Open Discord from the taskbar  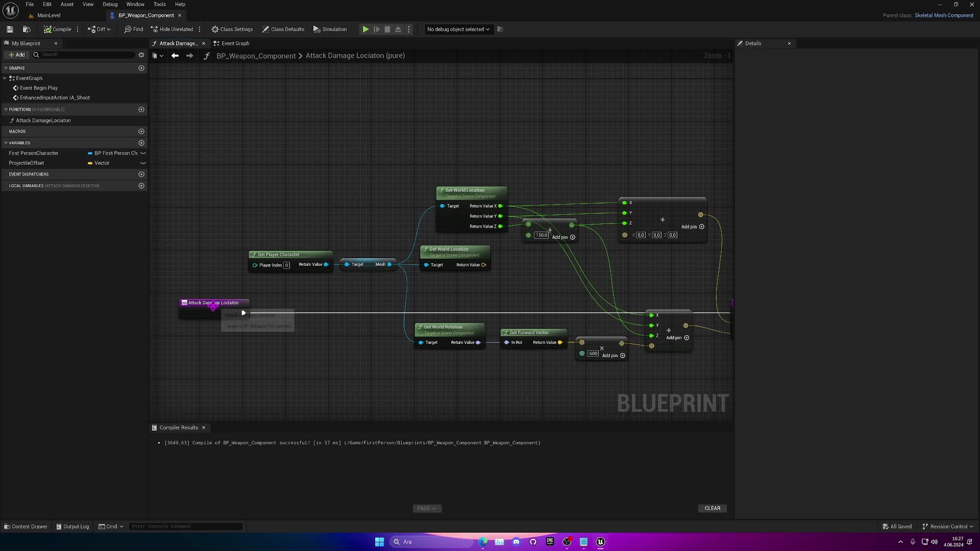pos(516,542)
